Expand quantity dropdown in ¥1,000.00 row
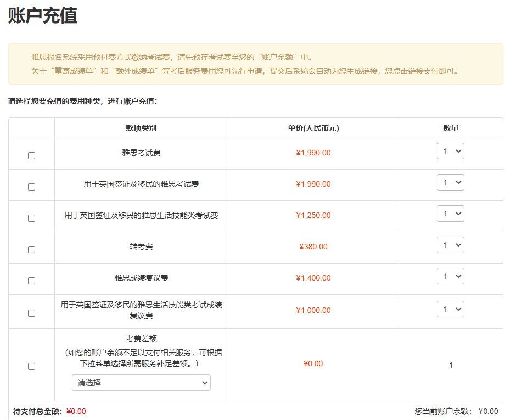This screenshot has width=505, height=420. (x=450, y=309)
